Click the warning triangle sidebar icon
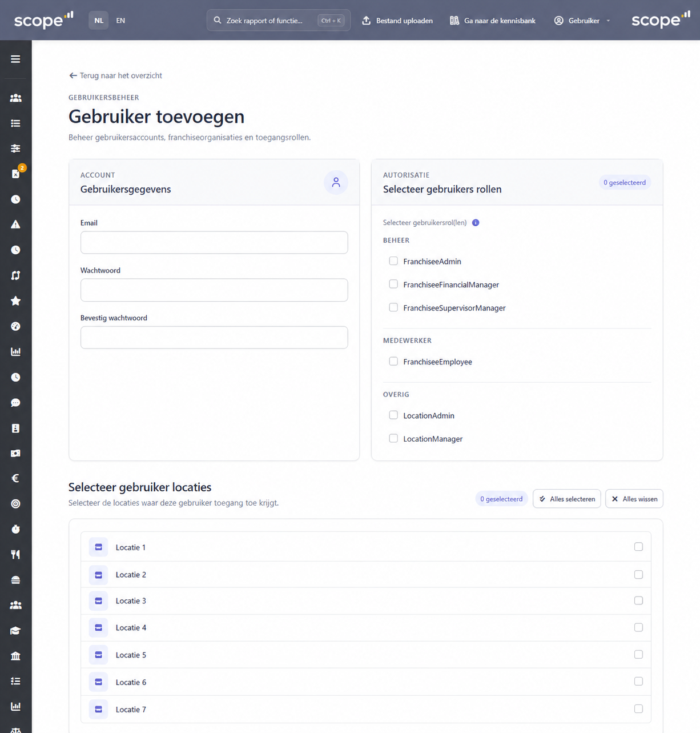Image resolution: width=700 pixels, height=733 pixels. point(15,225)
